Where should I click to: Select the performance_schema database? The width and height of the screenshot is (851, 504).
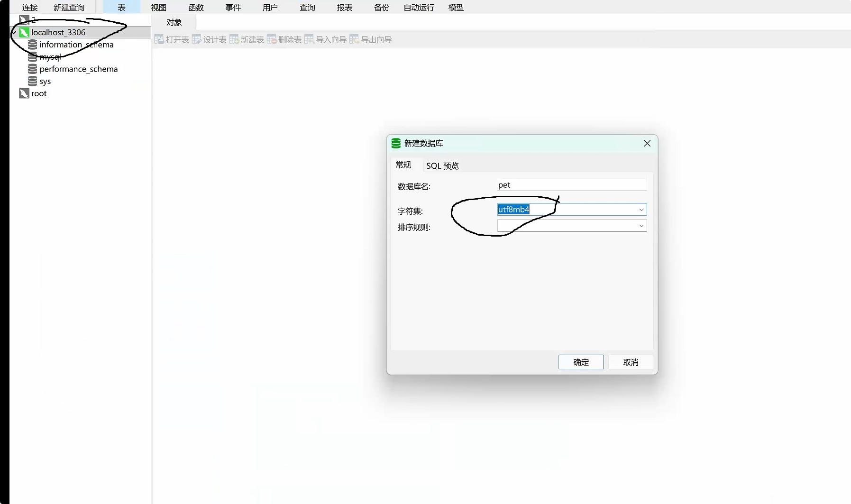point(78,69)
